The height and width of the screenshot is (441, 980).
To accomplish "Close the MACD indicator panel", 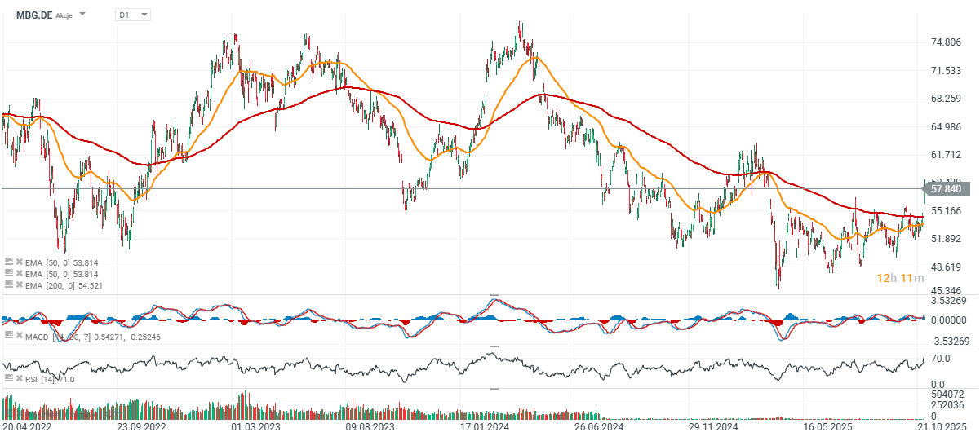I will (x=19, y=334).
